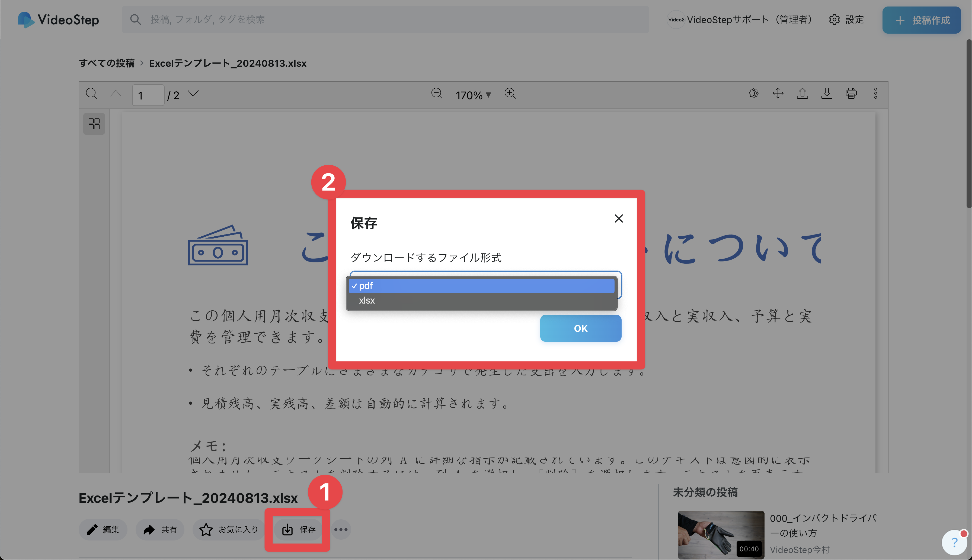This screenshot has width=972, height=560.
Task: Click the print icon in viewer toolbar
Action: point(851,94)
